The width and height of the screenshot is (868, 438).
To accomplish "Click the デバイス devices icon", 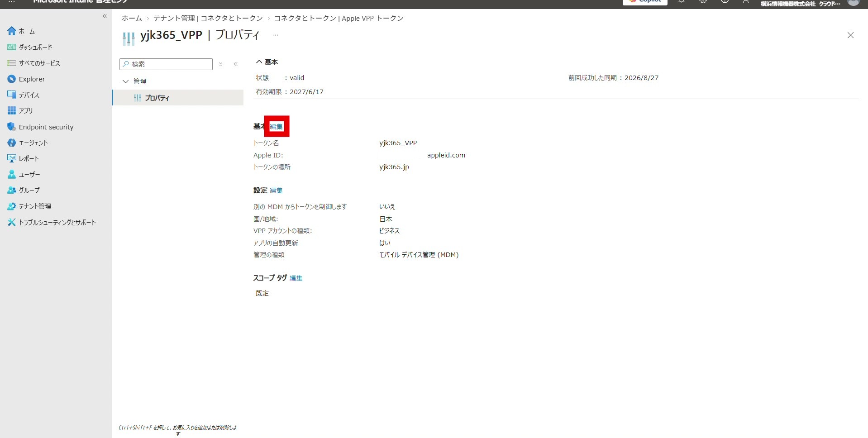I will 12,95.
